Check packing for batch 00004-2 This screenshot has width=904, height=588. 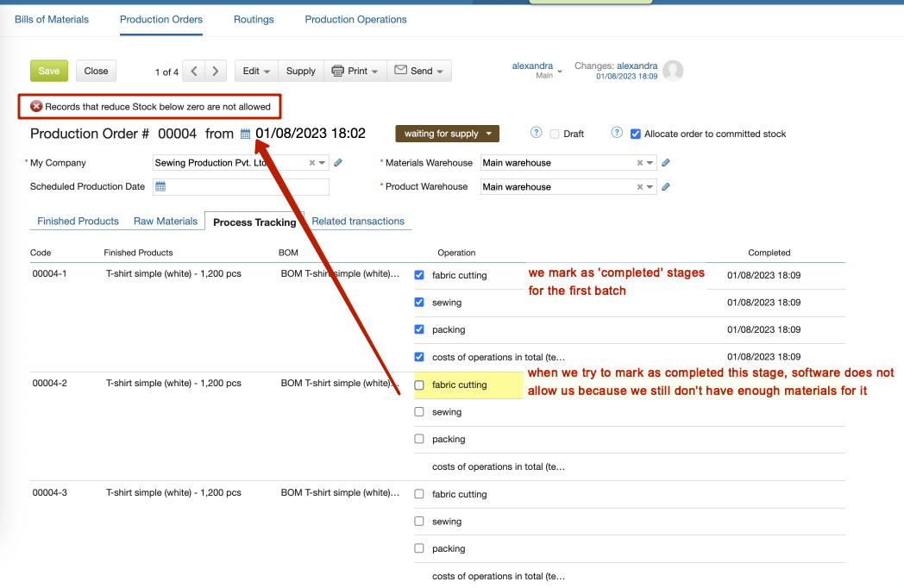click(x=419, y=439)
